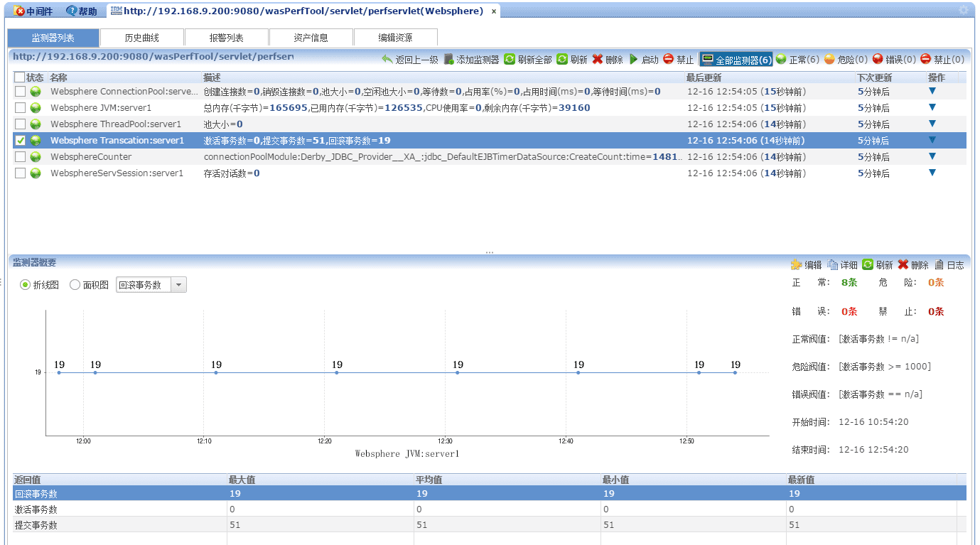Click the WebsphereCounter monitor name

[x=91, y=157]
